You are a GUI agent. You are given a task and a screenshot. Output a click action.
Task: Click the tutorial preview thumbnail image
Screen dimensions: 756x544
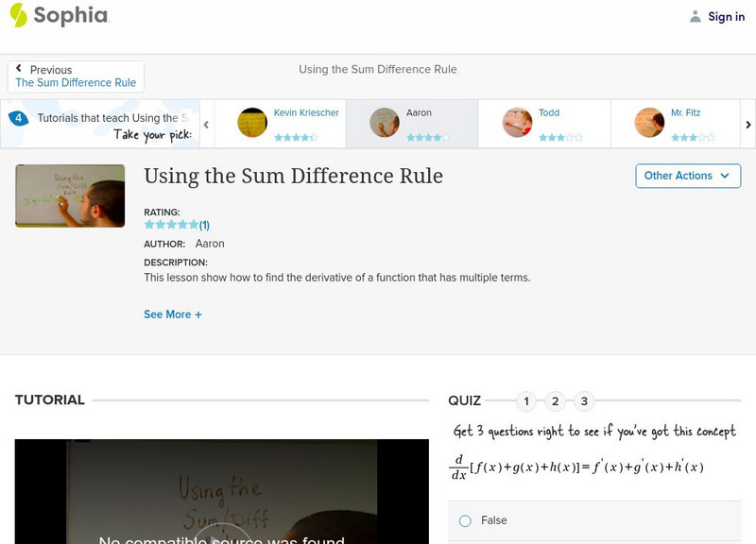71,196
